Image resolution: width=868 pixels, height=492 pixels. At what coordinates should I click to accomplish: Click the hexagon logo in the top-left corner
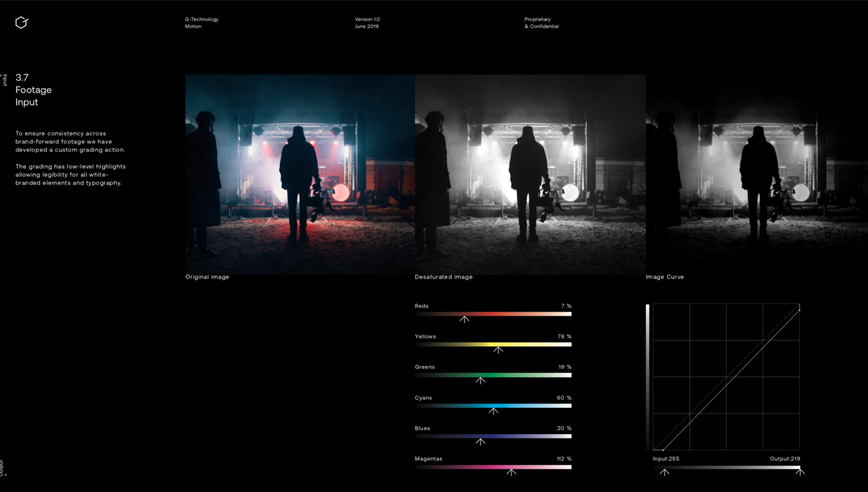21,23
